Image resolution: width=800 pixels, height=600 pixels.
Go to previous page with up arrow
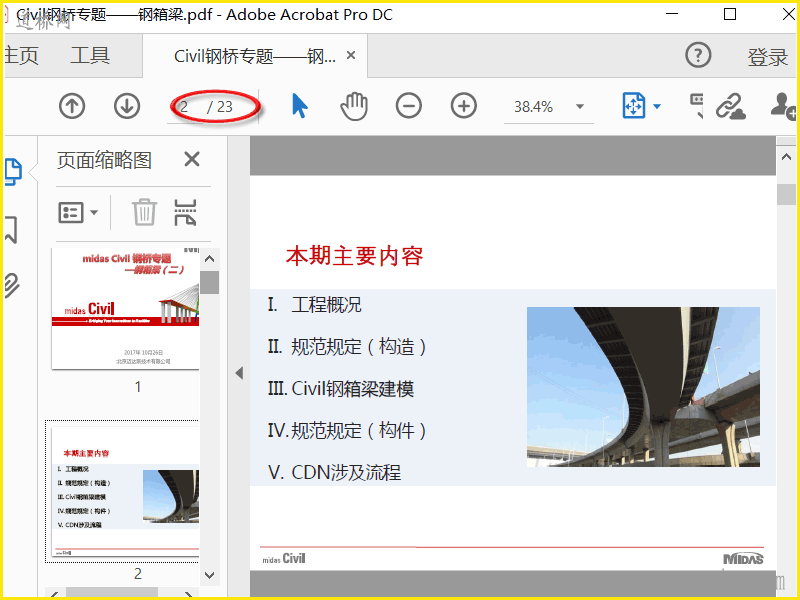[72, 106]
